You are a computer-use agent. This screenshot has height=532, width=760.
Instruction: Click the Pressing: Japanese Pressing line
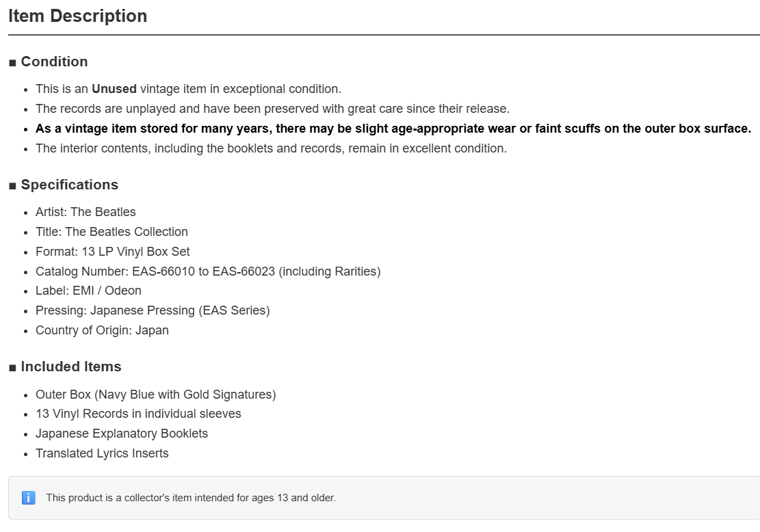[x=153, y=310]
